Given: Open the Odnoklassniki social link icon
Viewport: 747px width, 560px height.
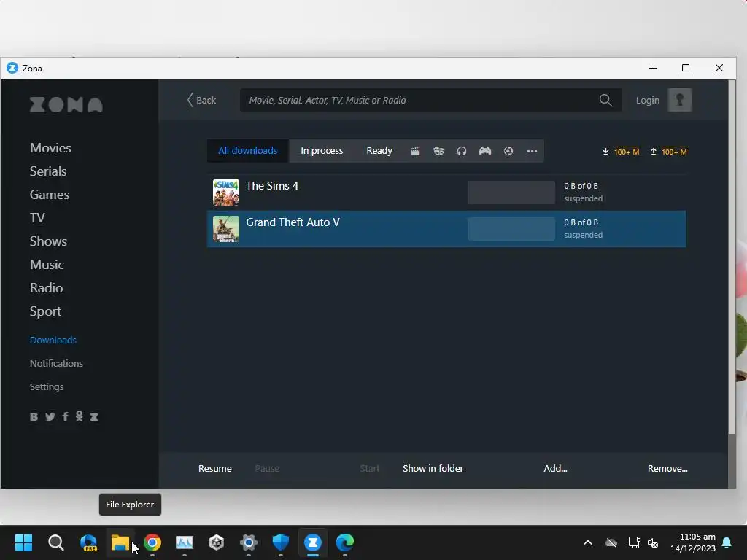Looking at the screenshot, I should (x=79, y=416).
